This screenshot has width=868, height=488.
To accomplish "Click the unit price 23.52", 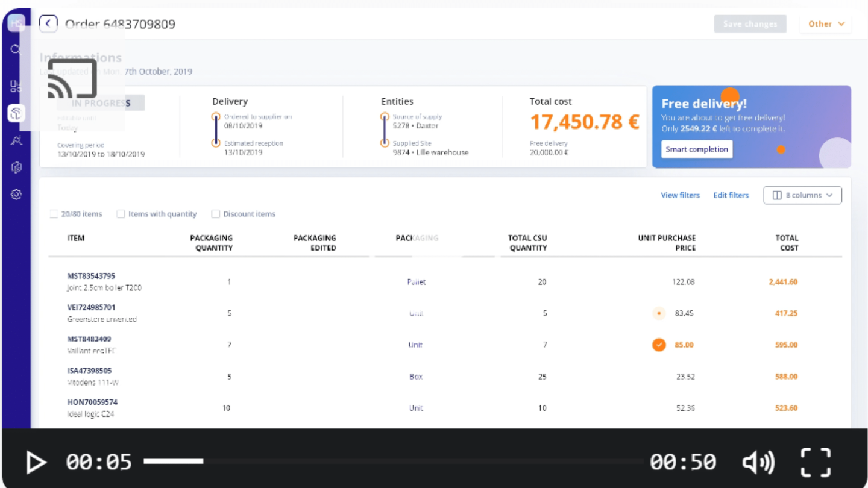I will [685, 377].
